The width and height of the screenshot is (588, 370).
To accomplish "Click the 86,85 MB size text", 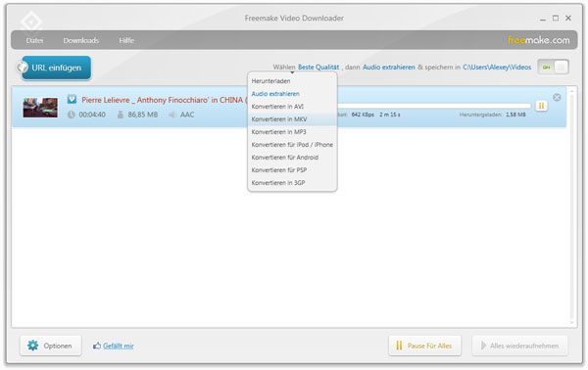I will coord(143,115).
